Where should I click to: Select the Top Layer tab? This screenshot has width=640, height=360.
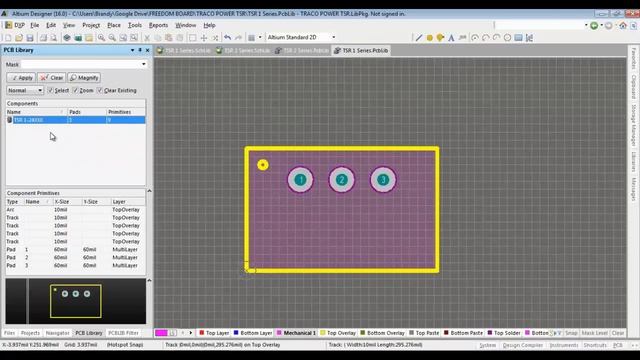tap(214, 333)
